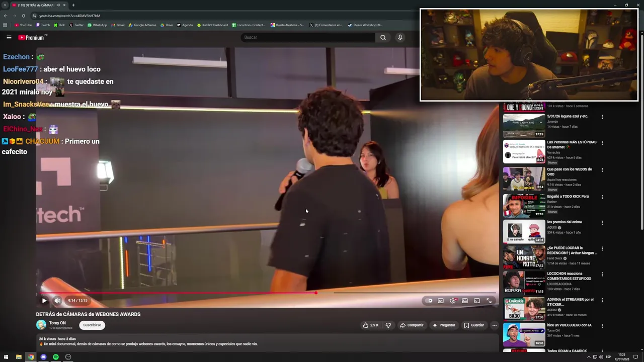This screenshot has height=362, width=644.
Task: Seek on the red progress bar
Action: 267,293
